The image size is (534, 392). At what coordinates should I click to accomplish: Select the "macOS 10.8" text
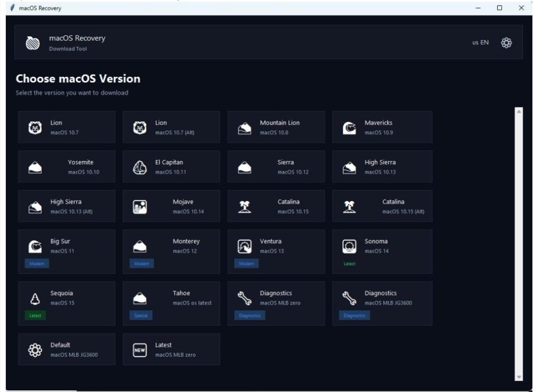tap(274, 133)
